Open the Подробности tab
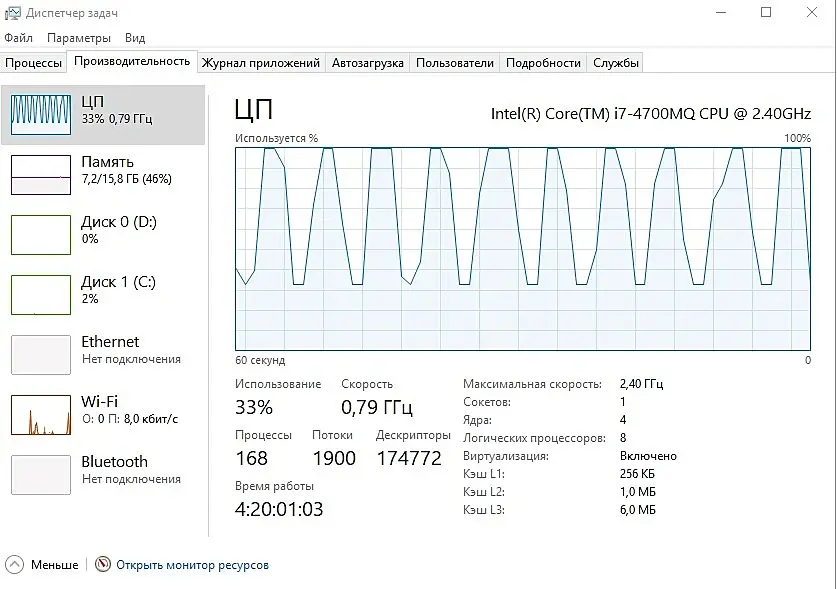Viewport: 837px width, 589px height. [x=543, y=63]
